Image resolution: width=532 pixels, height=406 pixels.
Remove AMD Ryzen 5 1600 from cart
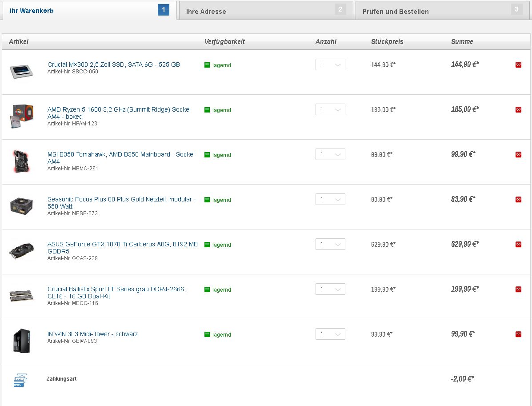click(518, 110)
